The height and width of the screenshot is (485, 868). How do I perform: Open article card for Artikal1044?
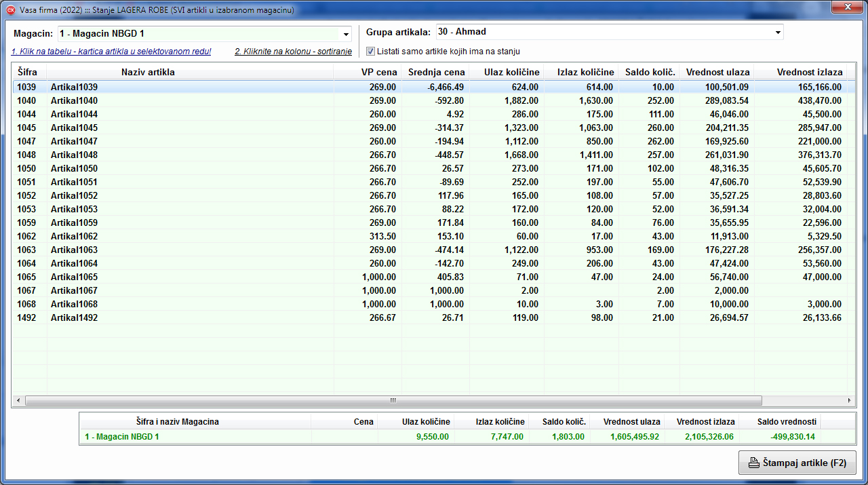coord(190,114)
